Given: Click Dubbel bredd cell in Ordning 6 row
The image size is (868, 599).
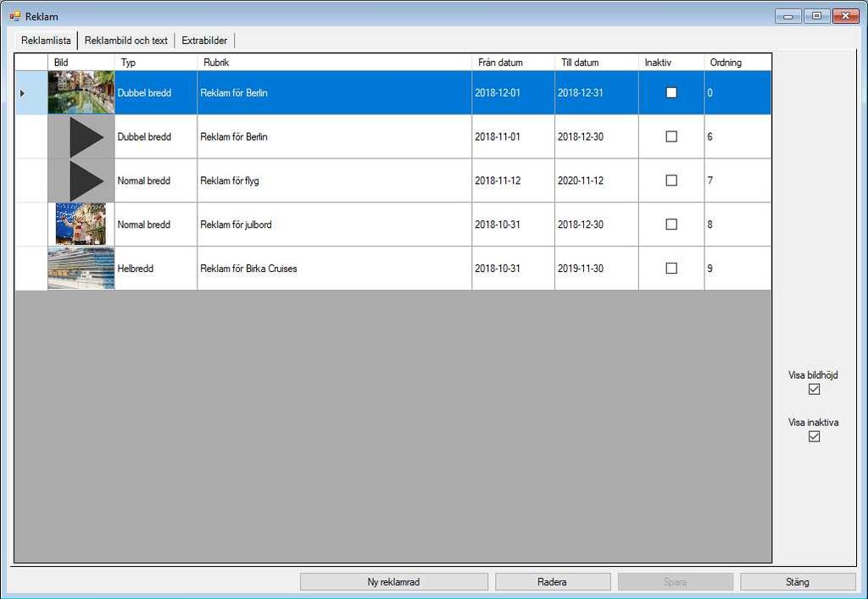Looking at the screenshot, I should (x=156, y=136).
